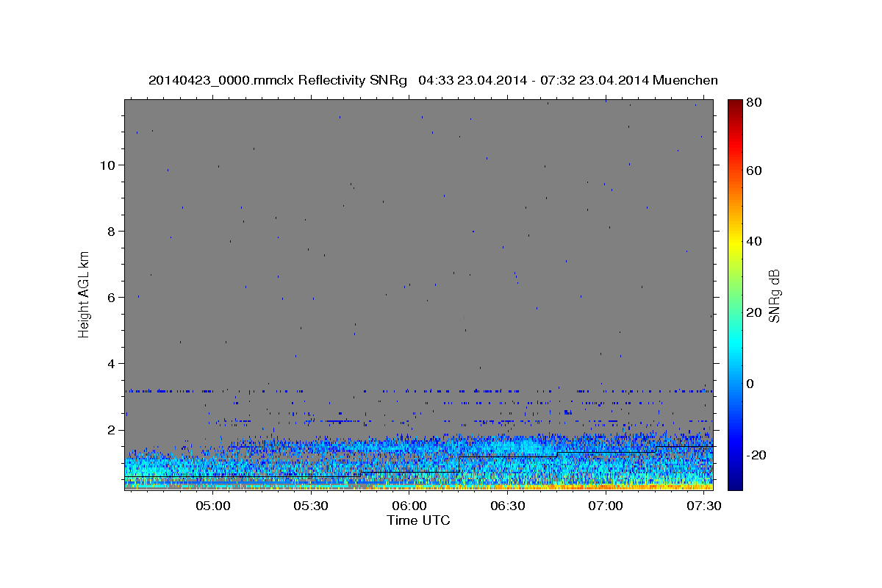Click the 'Time UTC' axis label

click(x=418, y=520)
